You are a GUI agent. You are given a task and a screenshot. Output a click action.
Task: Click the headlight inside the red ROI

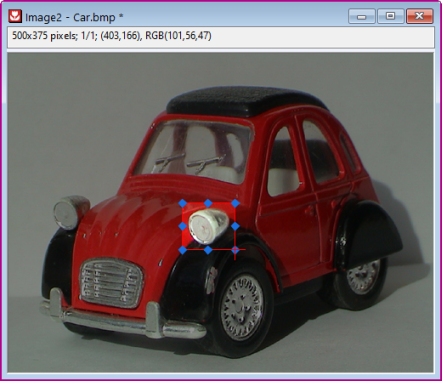coord(208,226)
